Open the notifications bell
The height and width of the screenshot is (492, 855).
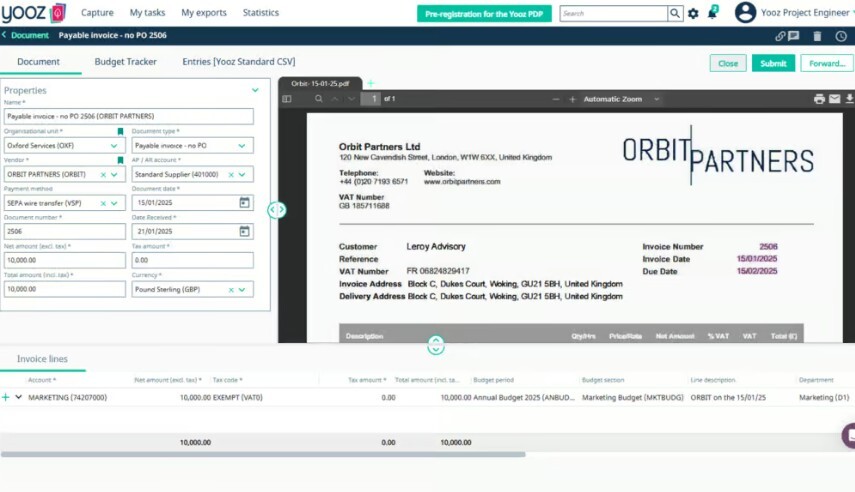[x=712, y=13]
